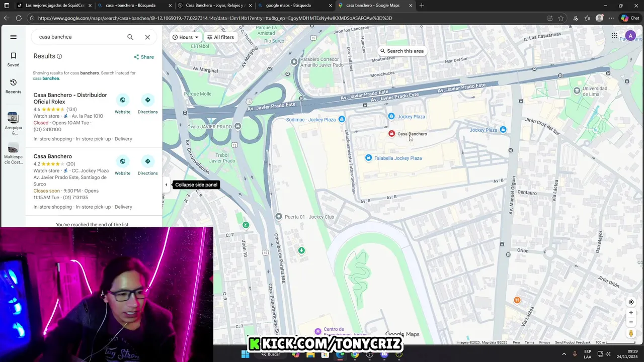Image resolution: width=644 pixels, height=362 pixels.
Task: Add page to favorites star icon
Action: [x=560, y=18]
